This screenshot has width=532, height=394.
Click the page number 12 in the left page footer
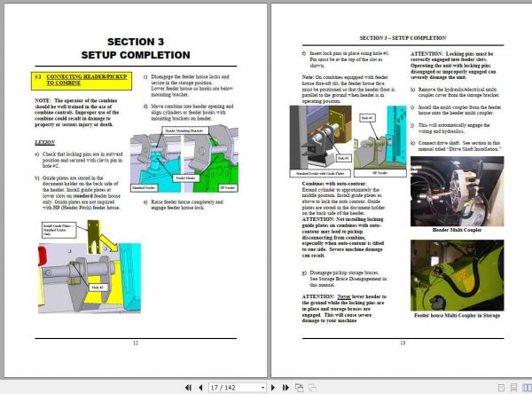coord(136,343)
